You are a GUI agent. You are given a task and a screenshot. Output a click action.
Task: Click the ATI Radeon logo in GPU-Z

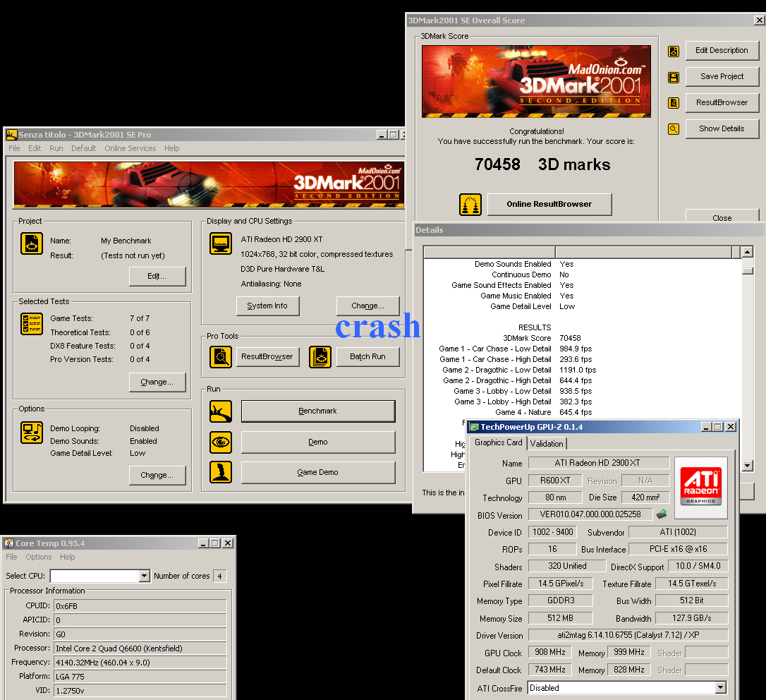pos(701,486)
